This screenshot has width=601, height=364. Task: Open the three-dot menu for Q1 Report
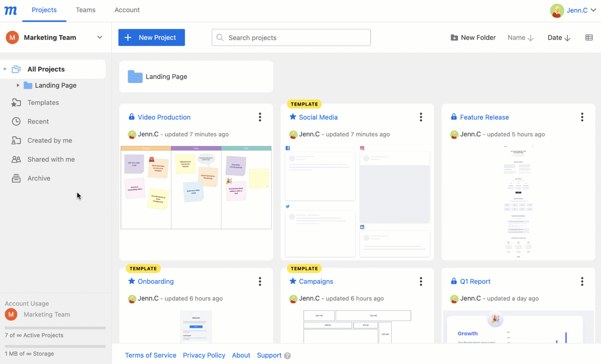coord(582,281)
